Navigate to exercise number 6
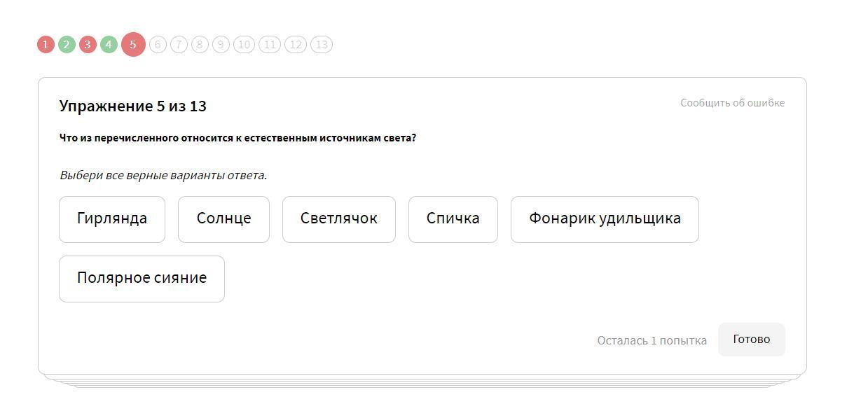Screen dimensions: 868x397 point(158,45)
